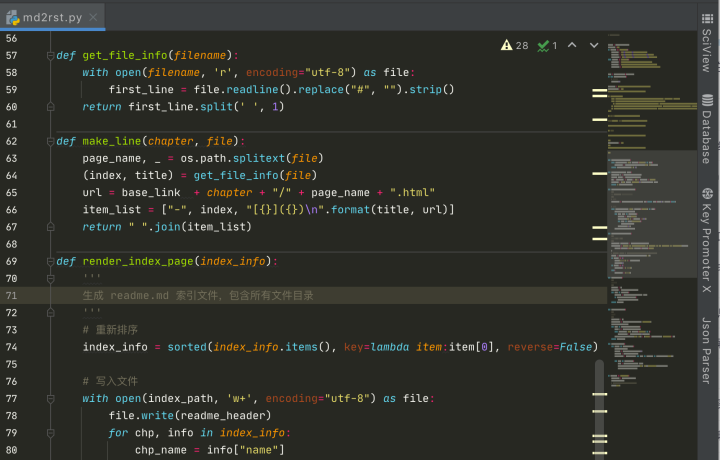Viewport: 720px width, 460px height.
Task: Click 'reverse=False' on line 74
Action: (550, 347)
